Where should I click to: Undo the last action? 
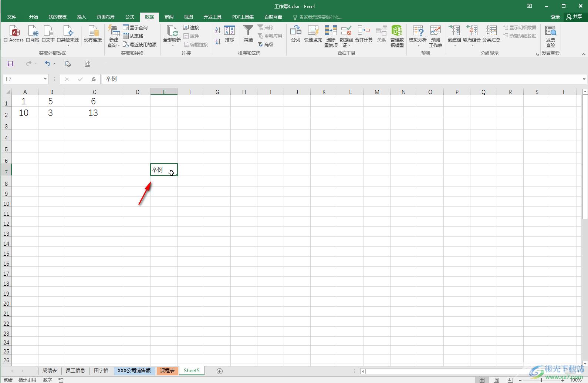(x=48, y=64)
